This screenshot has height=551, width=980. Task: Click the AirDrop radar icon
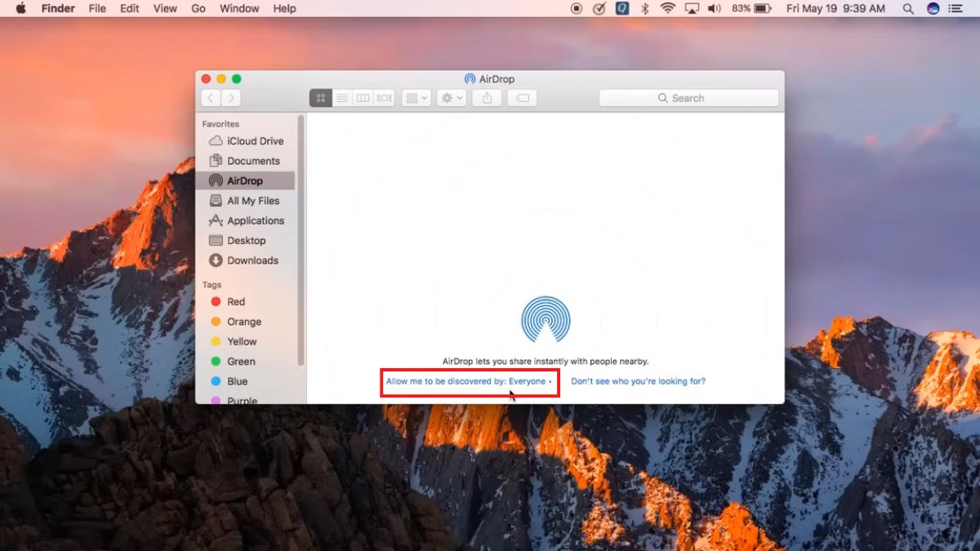pos(546,319)
